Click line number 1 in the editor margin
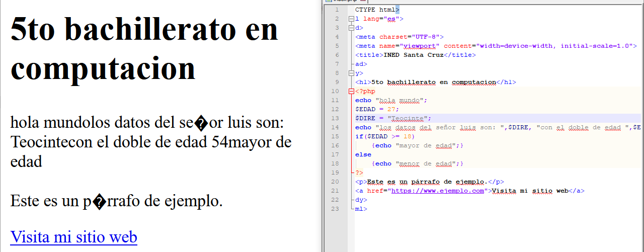Screen dimensions: 644x252 pos(337,10)
